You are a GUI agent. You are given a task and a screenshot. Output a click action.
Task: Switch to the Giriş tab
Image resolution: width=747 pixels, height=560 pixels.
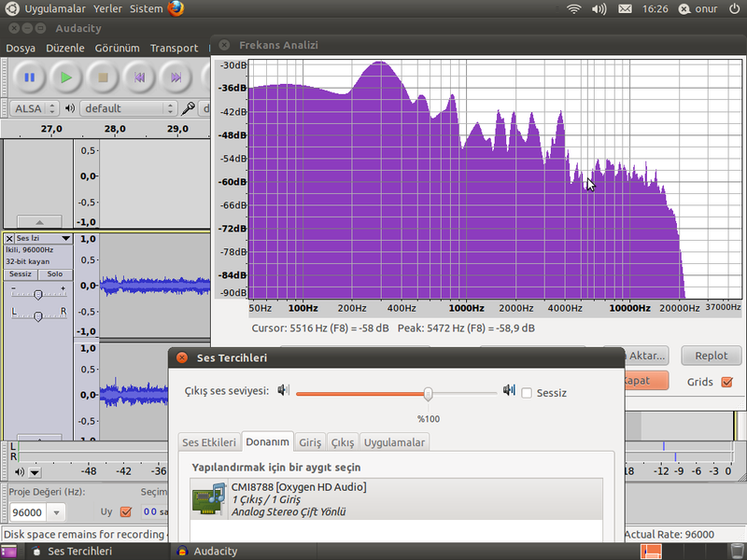pyautogui.click(x=310, y=442)
